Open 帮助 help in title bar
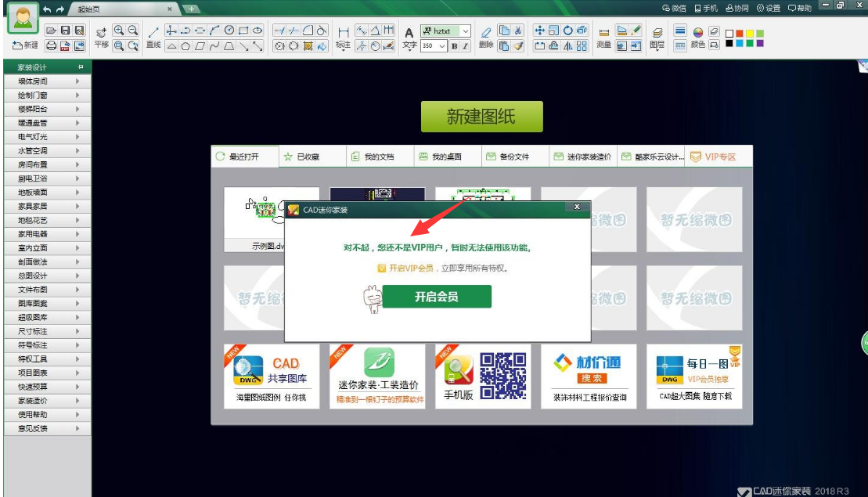 (x=800, y=9)
